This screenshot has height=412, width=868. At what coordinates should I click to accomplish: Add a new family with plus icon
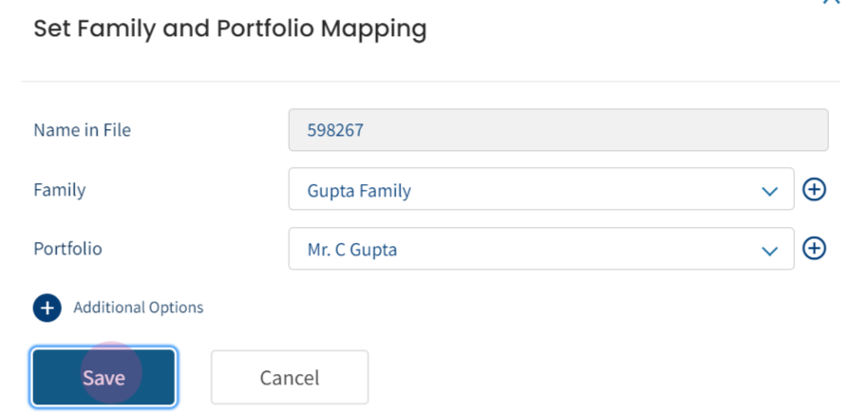point(814,190)
